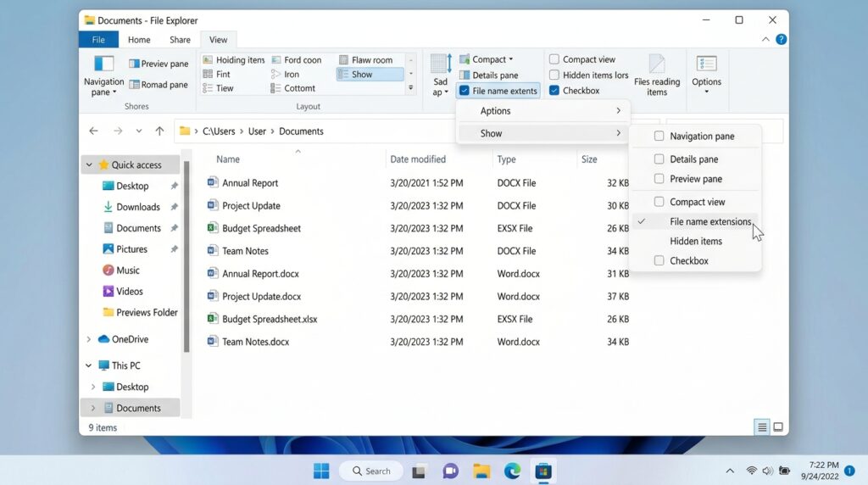868x485 pixels.
Task: Open the File tab
Action: pyautogui.click(x=98, y=40)
